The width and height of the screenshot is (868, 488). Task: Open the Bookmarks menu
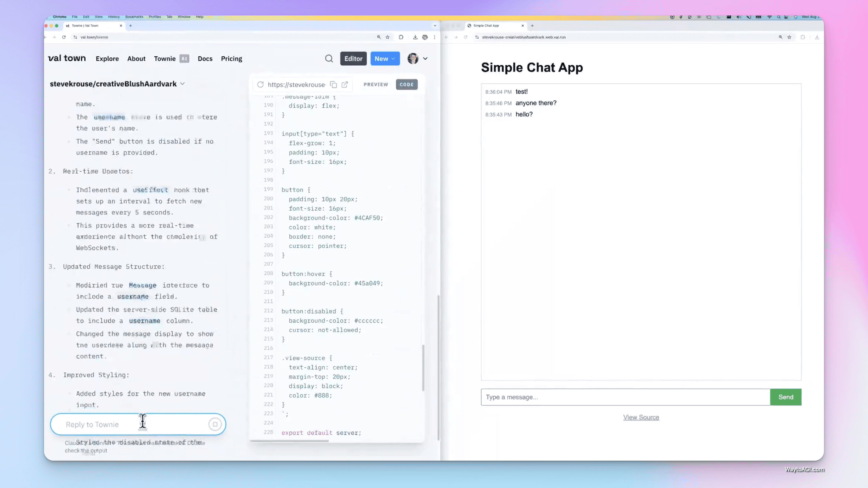tap(134, 16)
